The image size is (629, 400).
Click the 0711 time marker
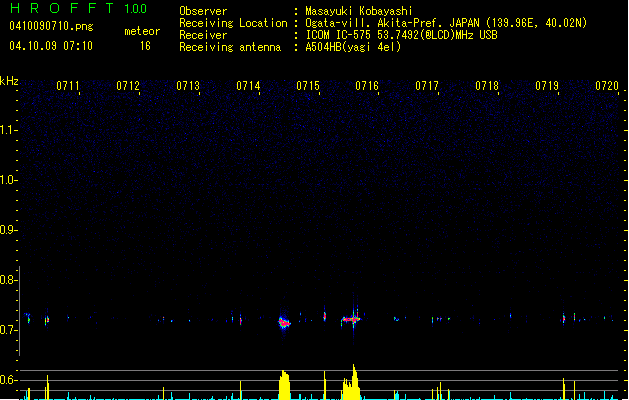68,86
